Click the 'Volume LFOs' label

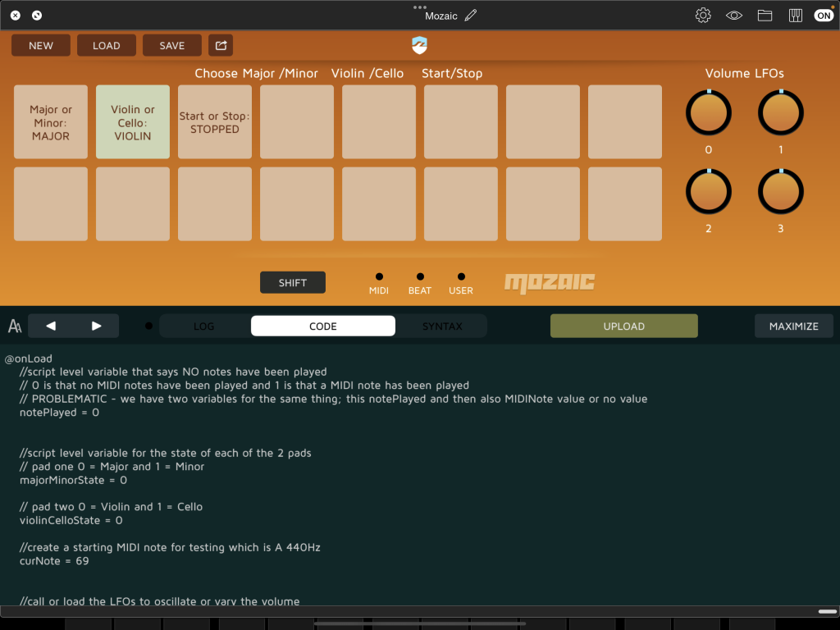tap(744, 73)
